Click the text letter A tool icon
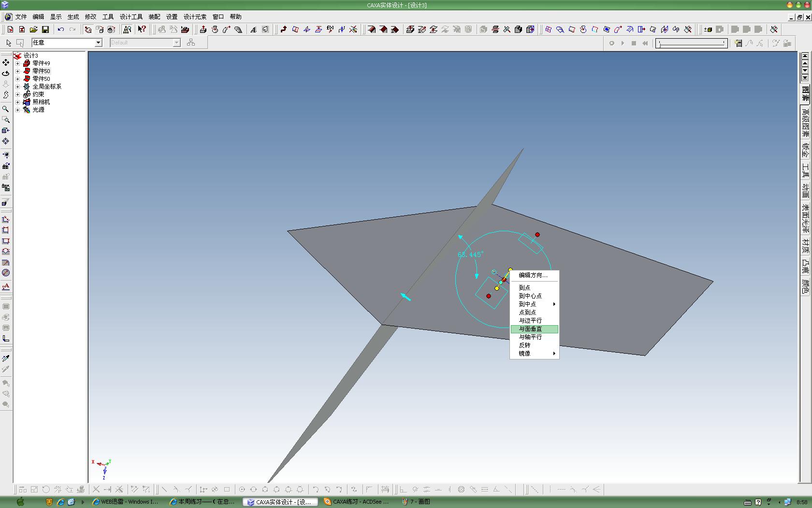812x508 pixels. point(254,30)
